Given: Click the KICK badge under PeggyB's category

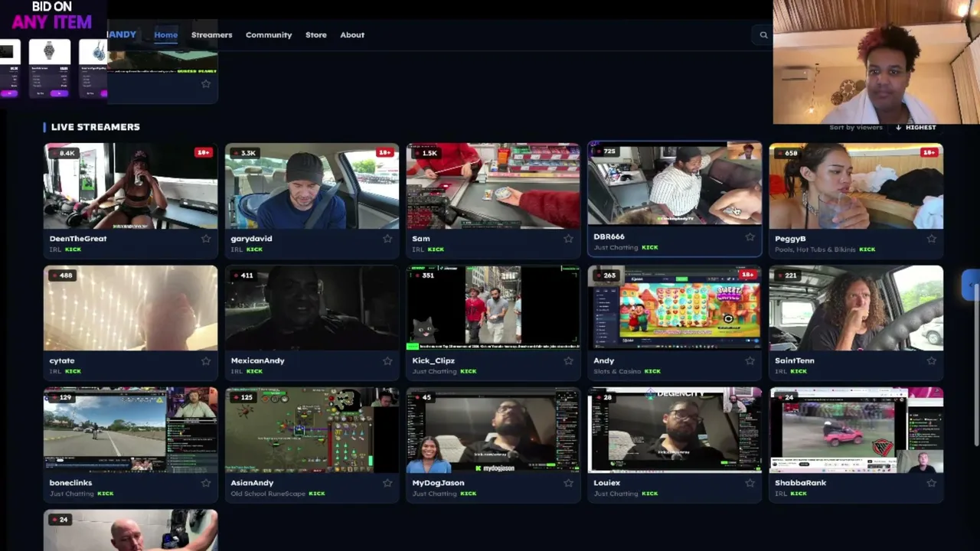Looking at the screenshot, I should pyautogui.click(x=867, y=249).
